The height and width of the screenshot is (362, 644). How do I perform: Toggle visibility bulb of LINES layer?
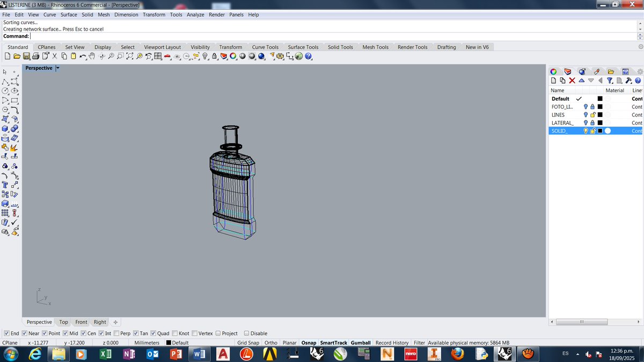tap(586, 115)
